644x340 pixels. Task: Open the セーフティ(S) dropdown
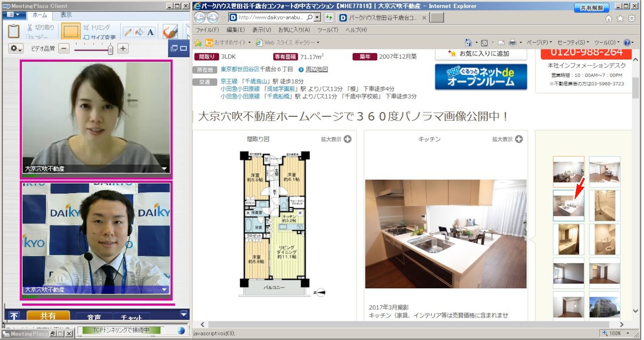(x=572, y=42)
